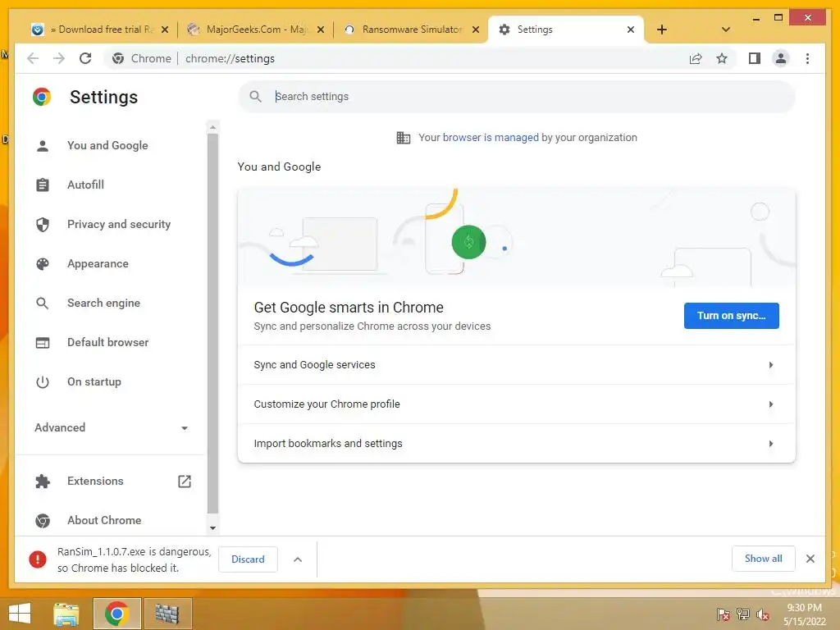This screenshot has height=630, width=840.
Task: Click Turn on sync button
Action: [731, 316]
